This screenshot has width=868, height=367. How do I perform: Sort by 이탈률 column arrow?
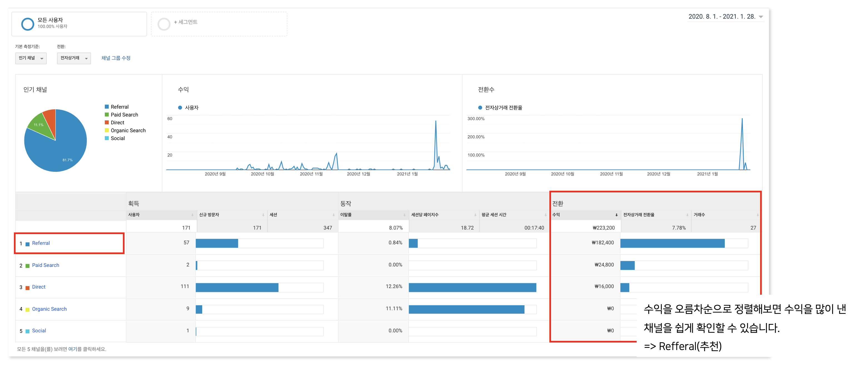click(x=404, y=215)
